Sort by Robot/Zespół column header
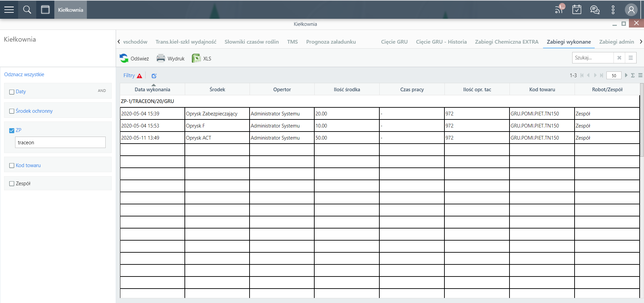Screen dimensions: 644x303 [607, 90]
